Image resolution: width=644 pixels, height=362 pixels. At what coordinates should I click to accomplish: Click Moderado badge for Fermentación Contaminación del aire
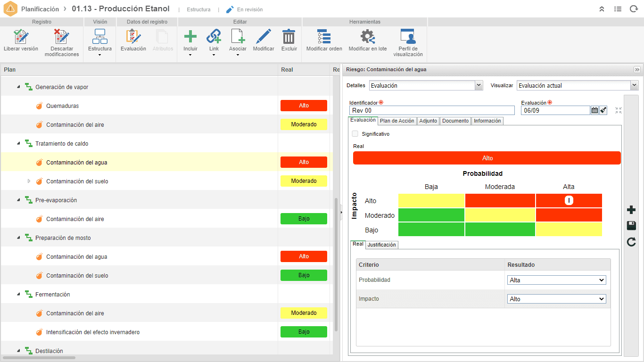[304, 313]
